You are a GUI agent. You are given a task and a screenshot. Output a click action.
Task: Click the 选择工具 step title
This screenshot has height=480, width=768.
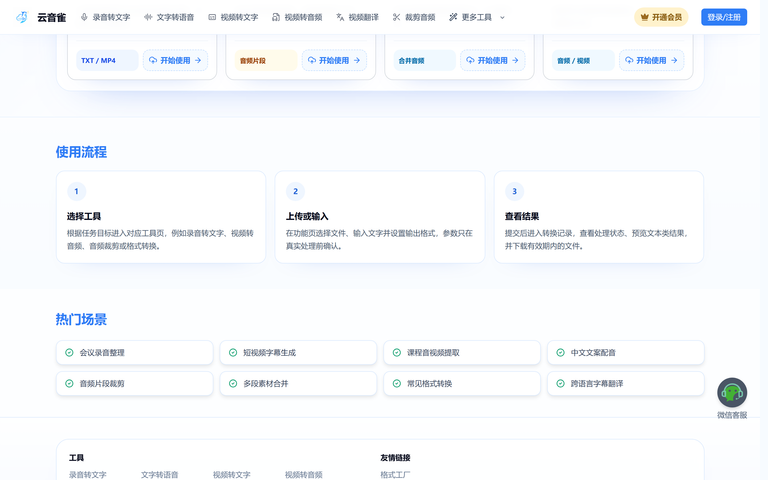tap(84, 216)
